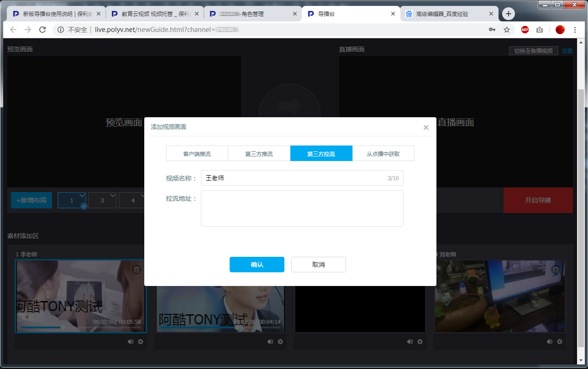Confirm with the 确认 button
Viewport: 588px width, 369px height.
[257, 265]
